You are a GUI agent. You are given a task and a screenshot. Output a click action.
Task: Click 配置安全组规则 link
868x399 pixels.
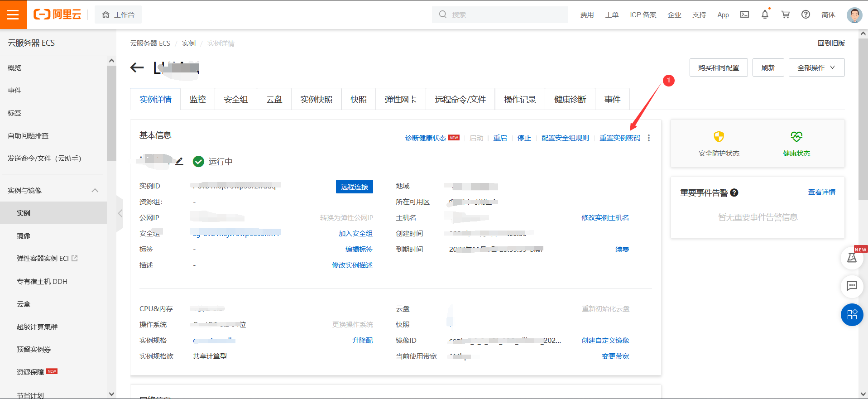(566, 138)
